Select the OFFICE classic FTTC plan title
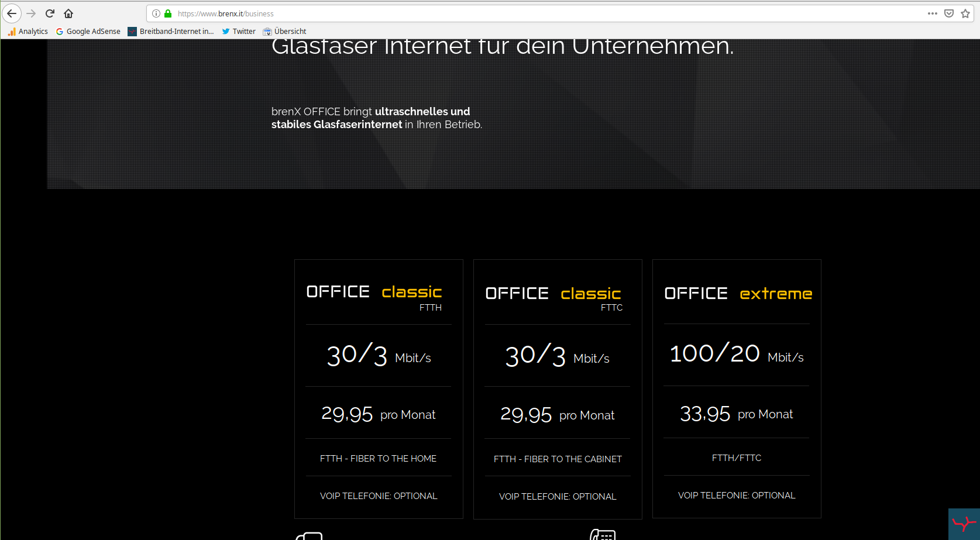Image resolution: width=980 pixels, height=540 pixels. click(553, 294)
